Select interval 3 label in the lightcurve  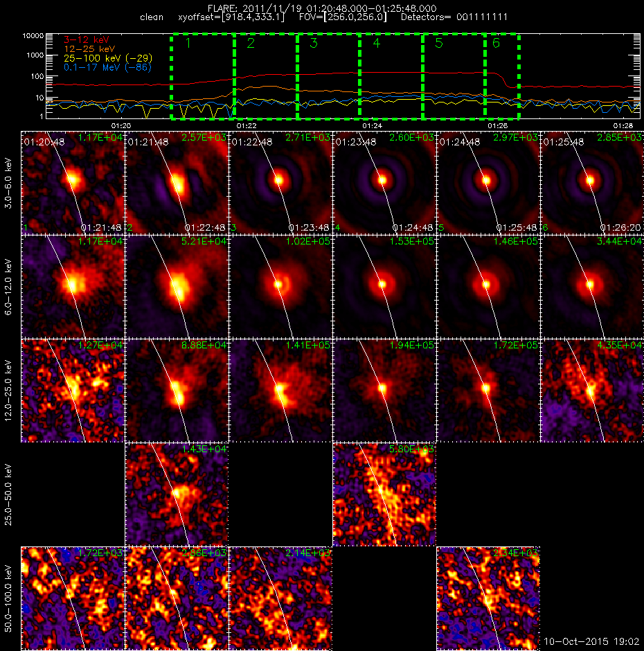coord(314,43)
